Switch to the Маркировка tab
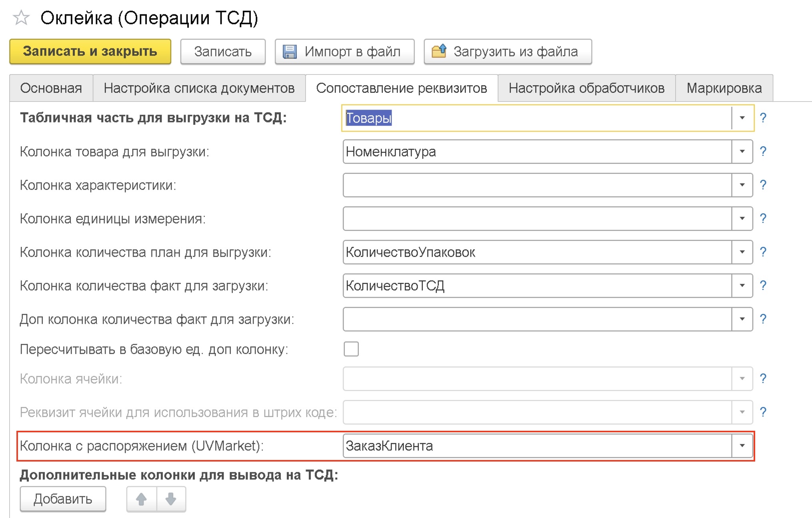Image resolution: width=812 pixels, height=518 pixels. (x=724, y=88)
